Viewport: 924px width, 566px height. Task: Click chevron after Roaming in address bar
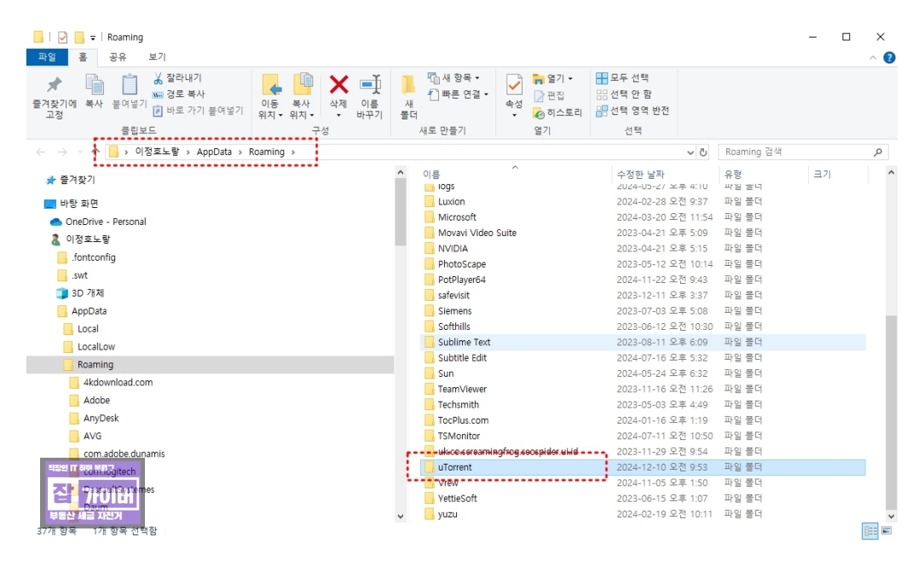point(293,152)
